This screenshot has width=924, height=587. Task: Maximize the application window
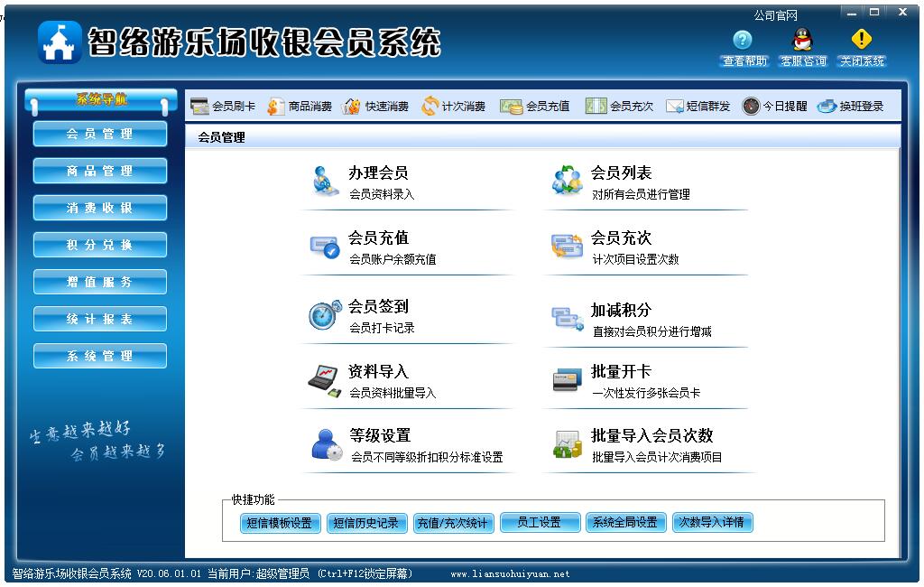(874, 13)
